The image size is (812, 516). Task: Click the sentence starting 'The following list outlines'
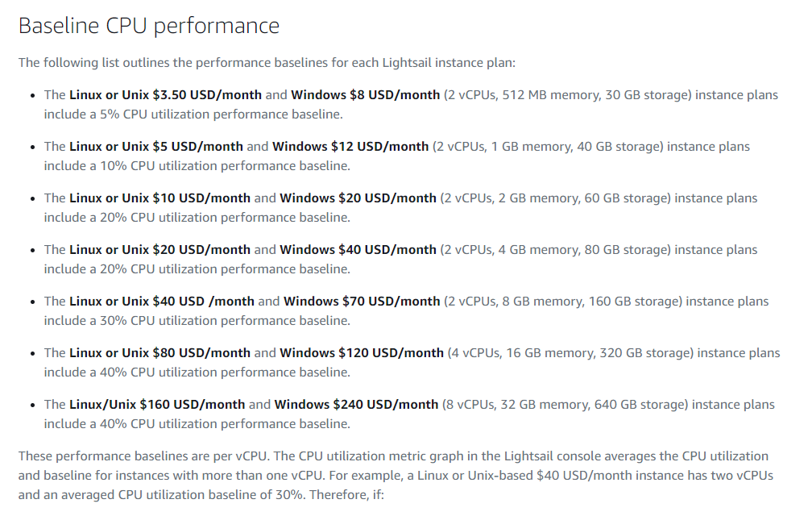click(274, 62)
